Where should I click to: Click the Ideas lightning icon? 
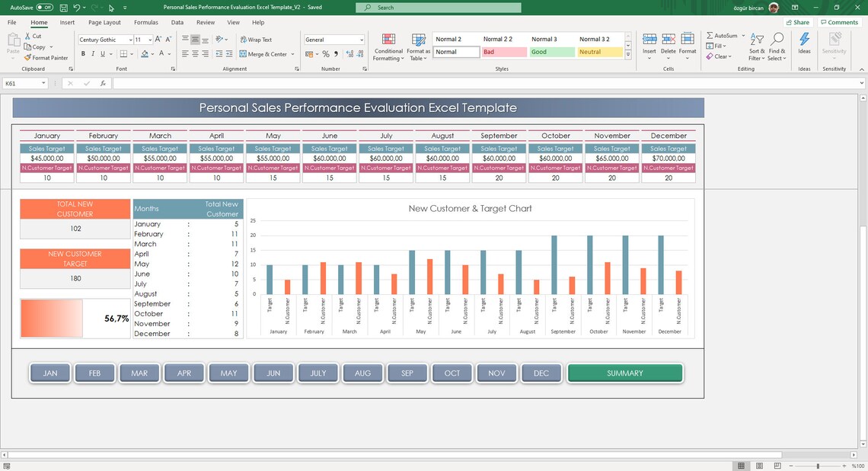click(x=804, y=40)
